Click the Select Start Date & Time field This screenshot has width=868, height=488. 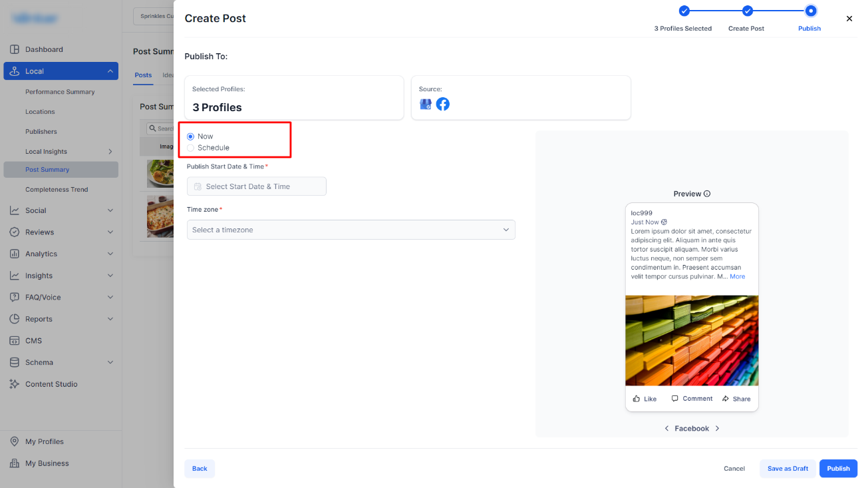(x=257, y=186)
